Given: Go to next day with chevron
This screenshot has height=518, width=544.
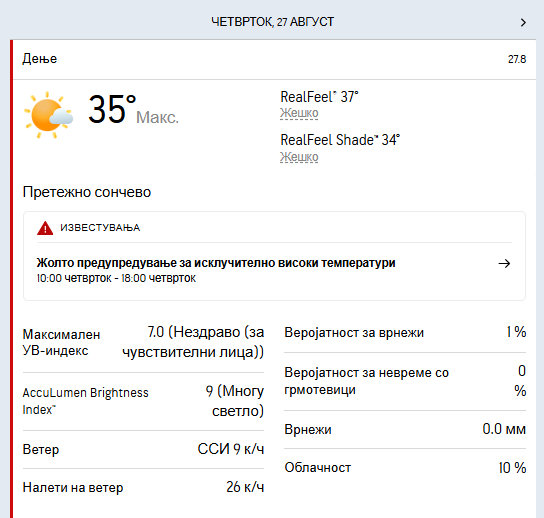Looking at the screenshot, I should click(523, 23).
